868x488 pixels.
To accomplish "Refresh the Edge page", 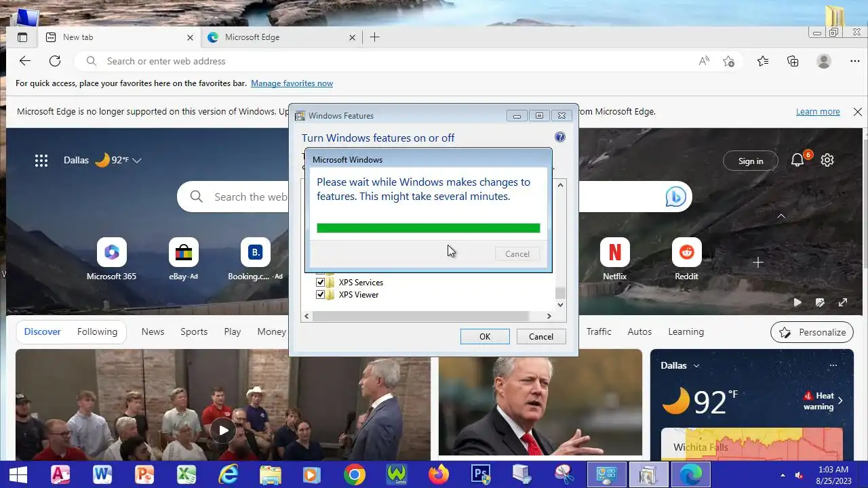I will pyautogui.click(x=55, y=61).
